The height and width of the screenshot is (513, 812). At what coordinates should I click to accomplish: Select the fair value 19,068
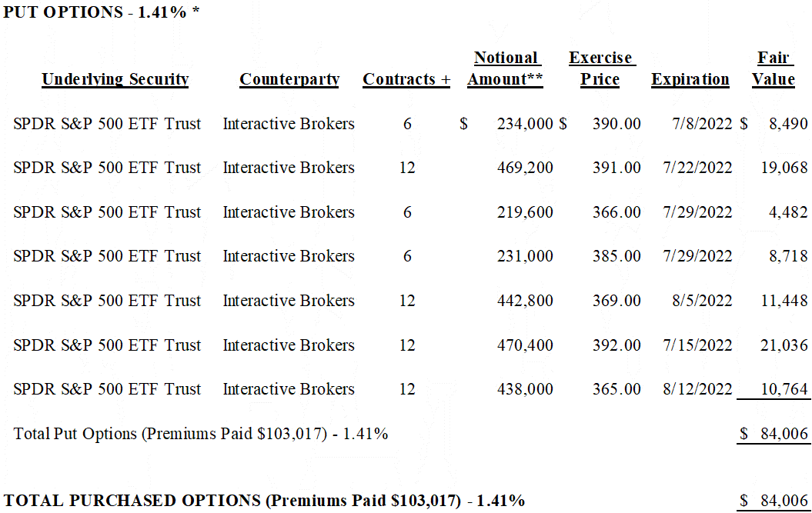click(784, 168)
